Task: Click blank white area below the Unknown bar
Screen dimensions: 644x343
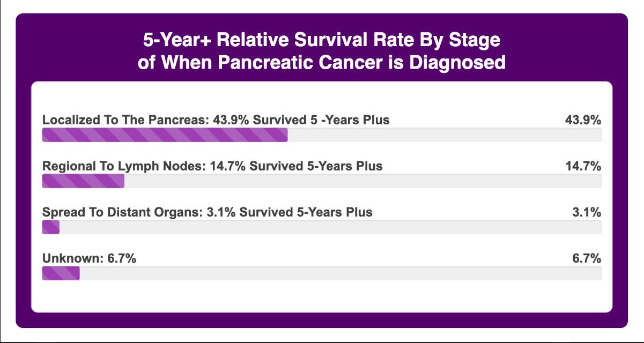Action: tap(322, 296)
